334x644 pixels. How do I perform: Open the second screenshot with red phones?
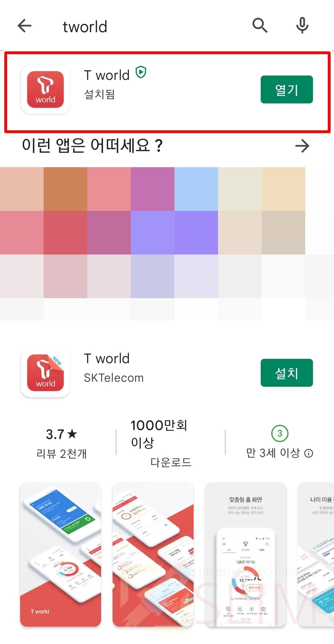click(x=153, y=555)
